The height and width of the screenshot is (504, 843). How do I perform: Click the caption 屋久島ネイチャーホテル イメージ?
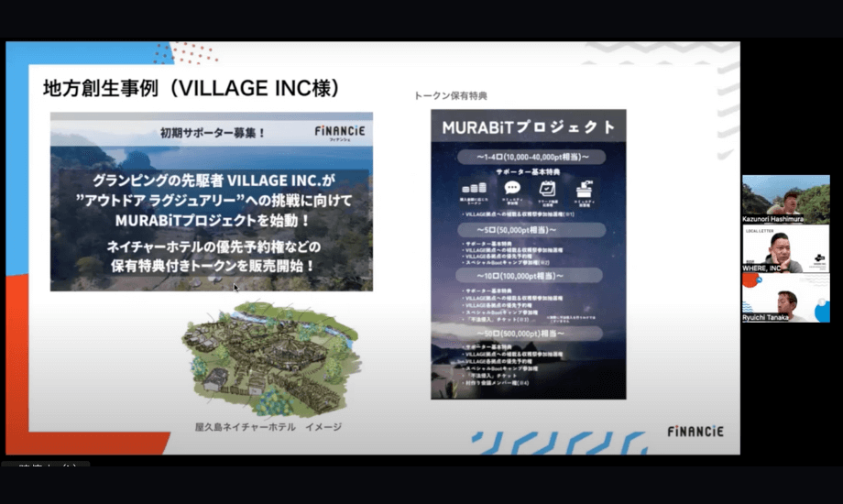click(x=268, y=427)
